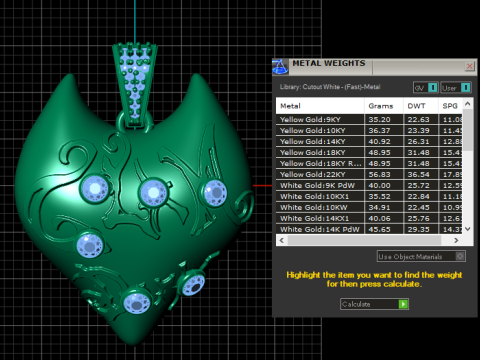Click the horizontal scrollbar thumb
Image resolution: width=480 pixels, height=360 pixels.
click(364, 240)
